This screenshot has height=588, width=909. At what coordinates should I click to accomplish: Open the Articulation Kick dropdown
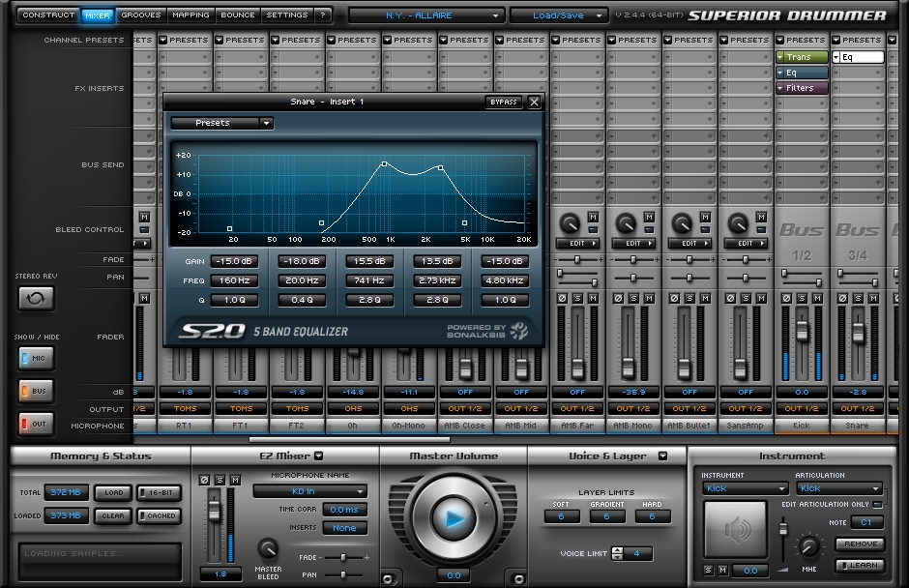[838, 488]
